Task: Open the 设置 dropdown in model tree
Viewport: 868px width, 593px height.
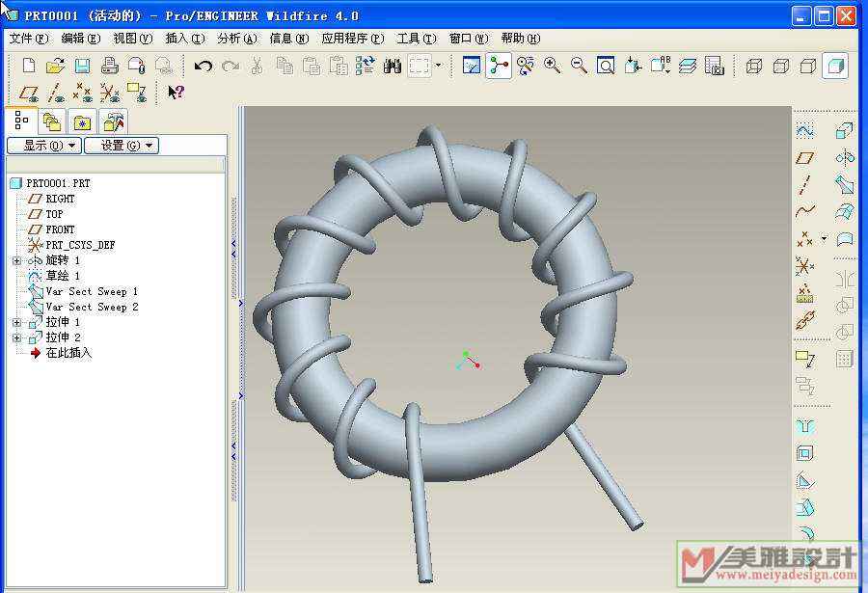Action: [121, 146]
